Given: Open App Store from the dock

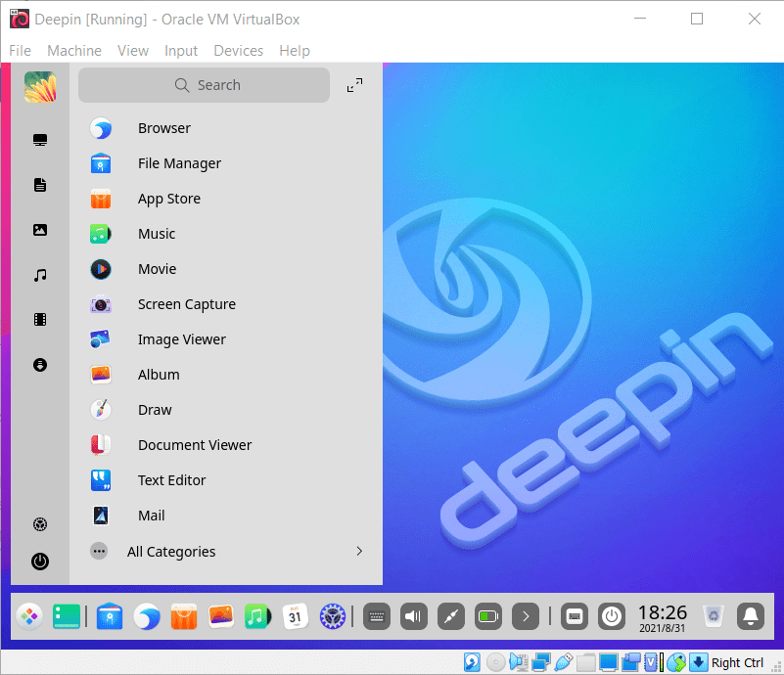Looking at the screenshot, I should [184, 616].
